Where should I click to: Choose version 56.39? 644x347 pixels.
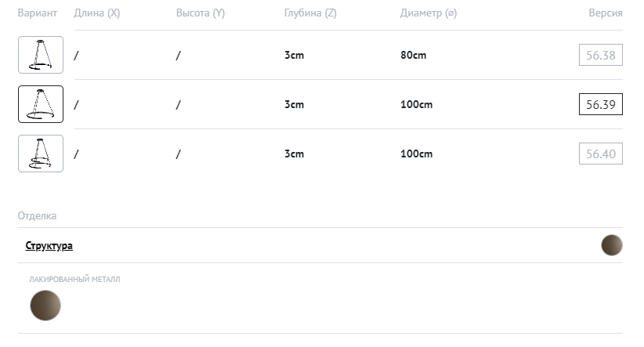600,104
